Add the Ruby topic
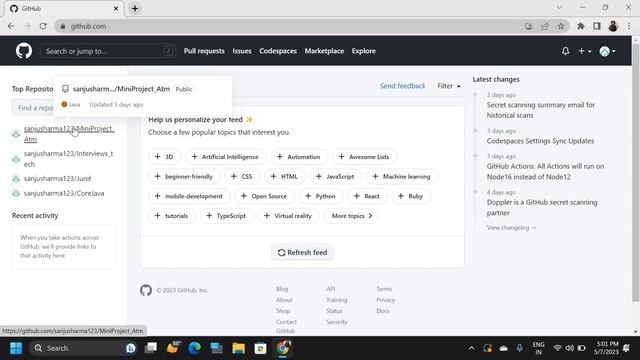 [x=411, y=196]
